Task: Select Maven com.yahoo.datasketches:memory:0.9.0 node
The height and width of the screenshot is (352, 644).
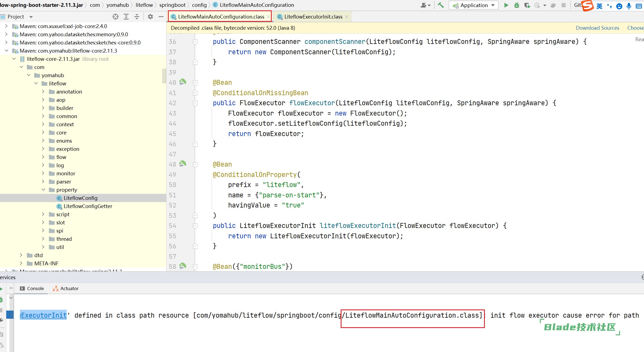Action: click(74, 34)
